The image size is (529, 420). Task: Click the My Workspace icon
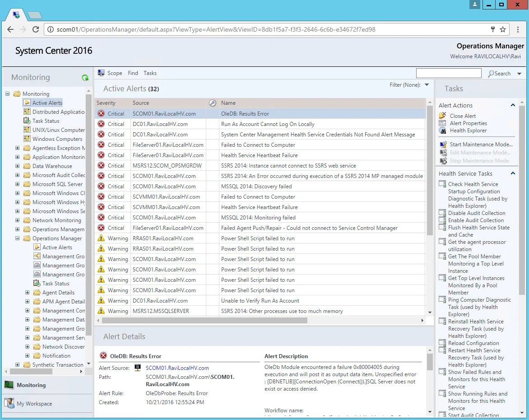(9, 403)
